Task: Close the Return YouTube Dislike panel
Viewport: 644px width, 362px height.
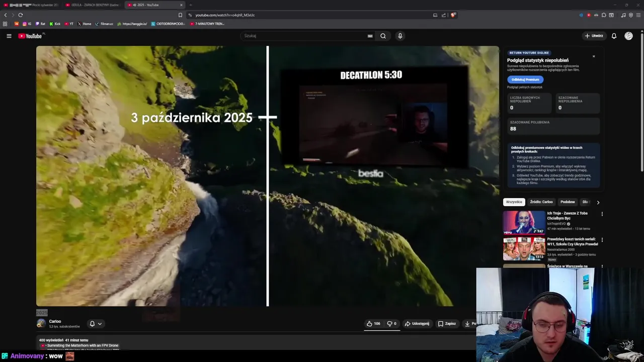Action: click(594, 56)
